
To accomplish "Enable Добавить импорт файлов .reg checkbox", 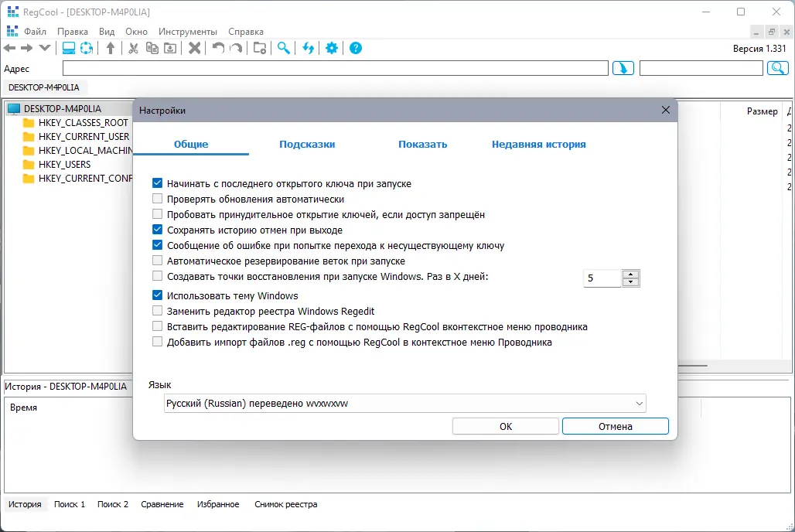I will click(158, 342).
